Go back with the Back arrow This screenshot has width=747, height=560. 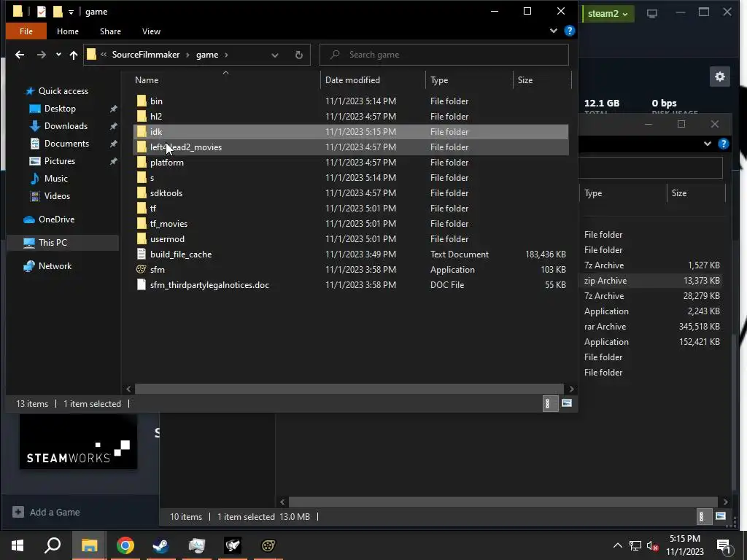20,55
